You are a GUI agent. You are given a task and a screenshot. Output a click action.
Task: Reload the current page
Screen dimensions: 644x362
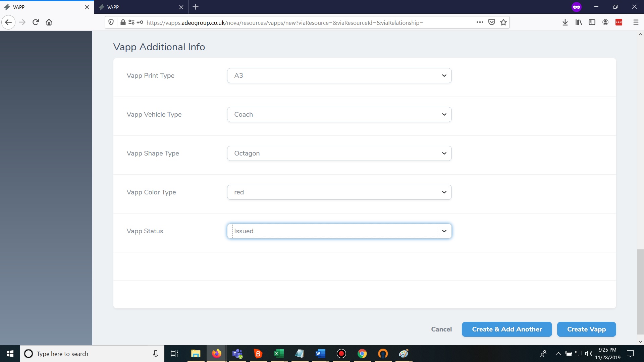[x=36, y=22]
